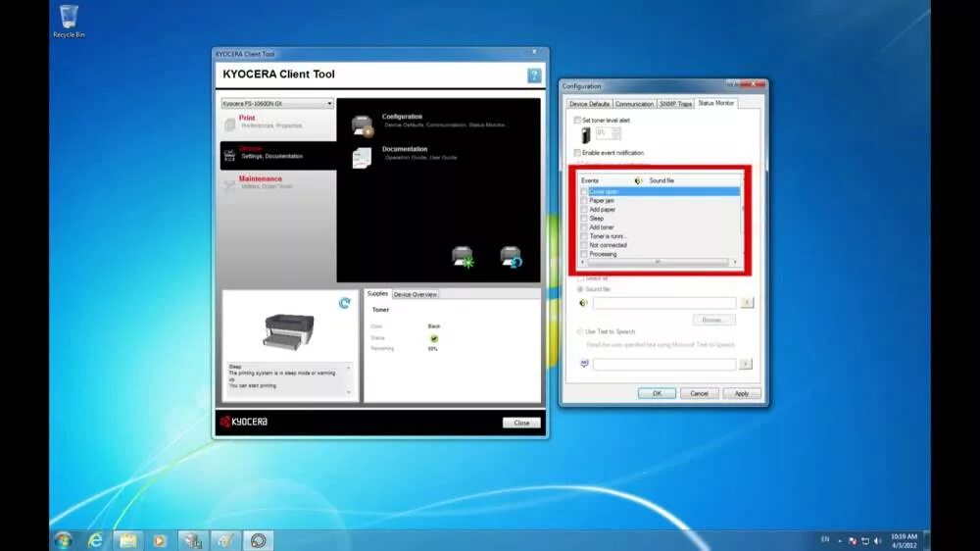Check the Toner is running low checkbox
The image size is (980, 551).
click(584, 236)
